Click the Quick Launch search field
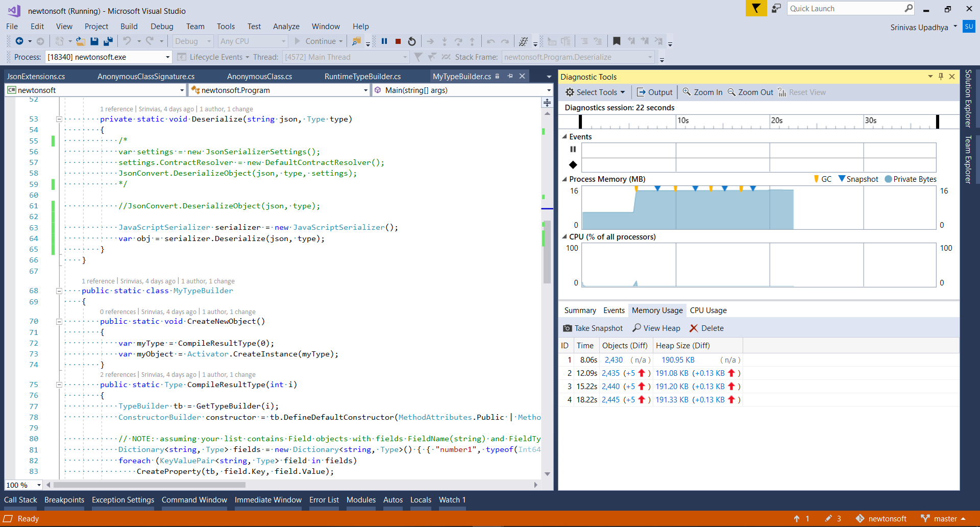 [x=845, y=9]
